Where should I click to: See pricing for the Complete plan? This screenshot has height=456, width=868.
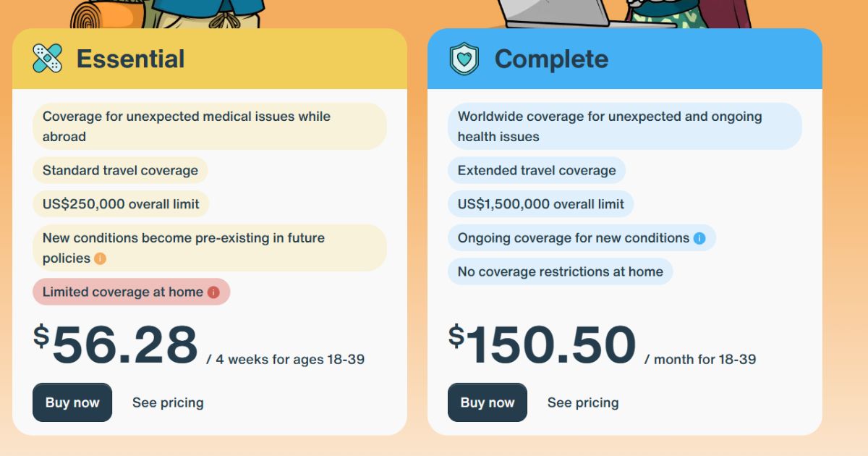click(x=583, y=402)
